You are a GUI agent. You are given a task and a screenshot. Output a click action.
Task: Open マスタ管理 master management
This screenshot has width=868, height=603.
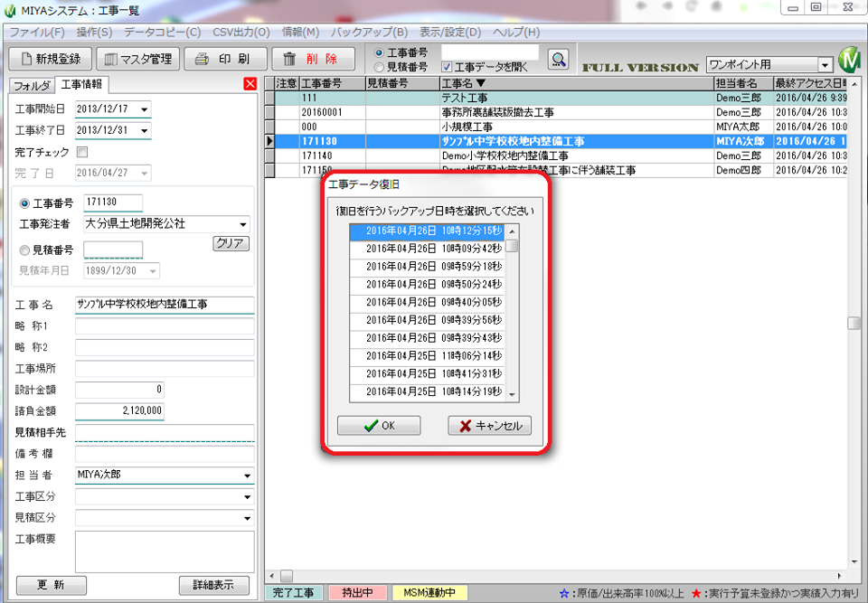[137, 59]
